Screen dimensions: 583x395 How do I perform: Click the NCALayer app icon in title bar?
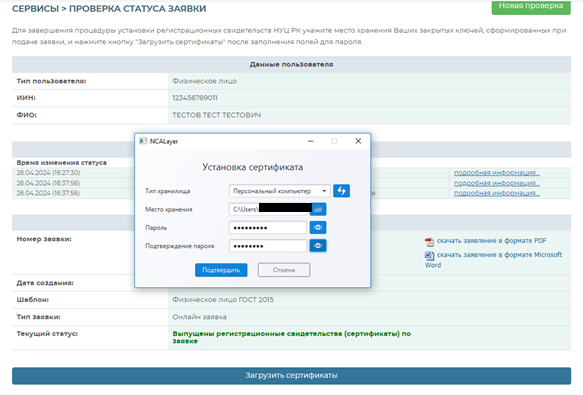point(143,141)
